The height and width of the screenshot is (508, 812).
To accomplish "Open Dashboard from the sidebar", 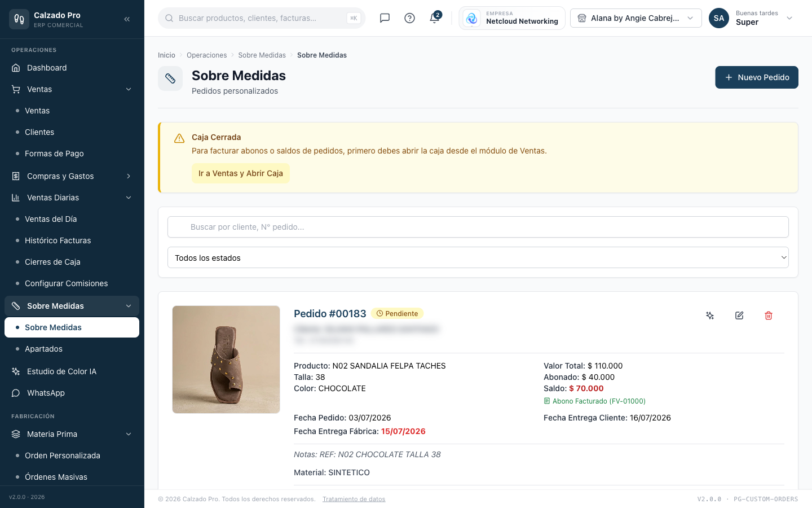I will tap(72, 68).
